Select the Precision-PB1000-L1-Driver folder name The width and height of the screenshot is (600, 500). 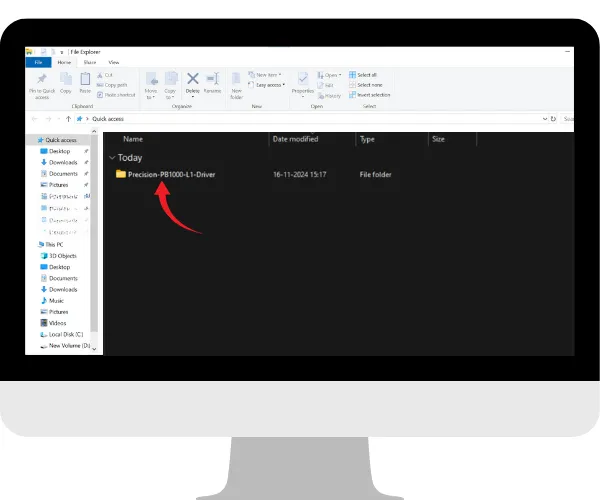pyautogui.click(x=171, y=174)
